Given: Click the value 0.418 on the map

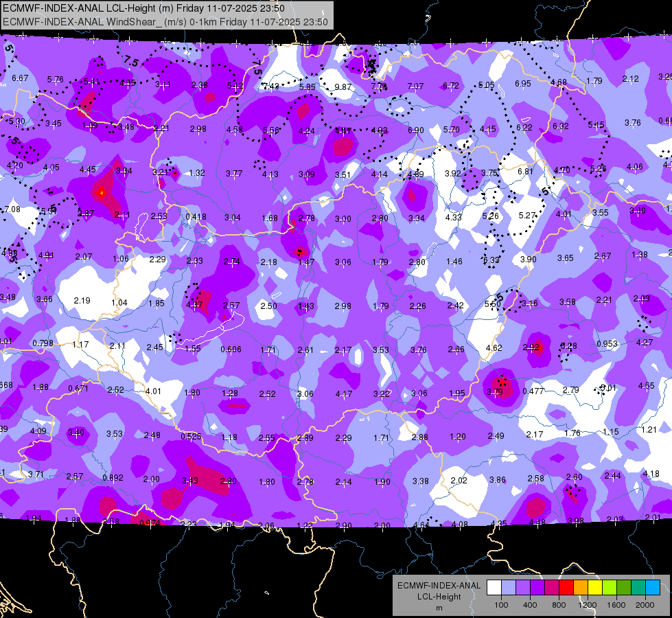Looking at the screenshot, I should click(x=196, y=217).
